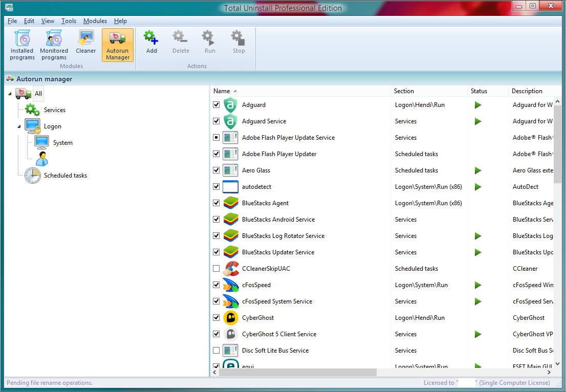Open the Tools menu
The height and width of the screenshot is (392, 566).
click(x=69, y=21)
